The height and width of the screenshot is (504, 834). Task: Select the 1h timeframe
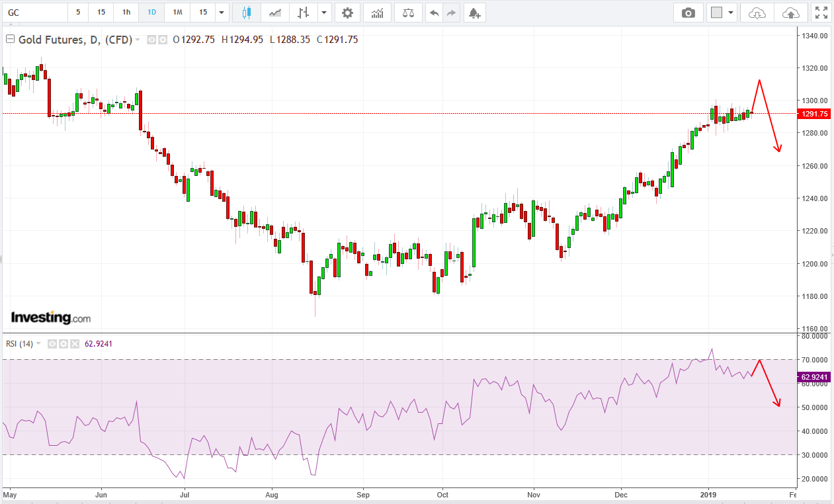click(x=126, y=13)
